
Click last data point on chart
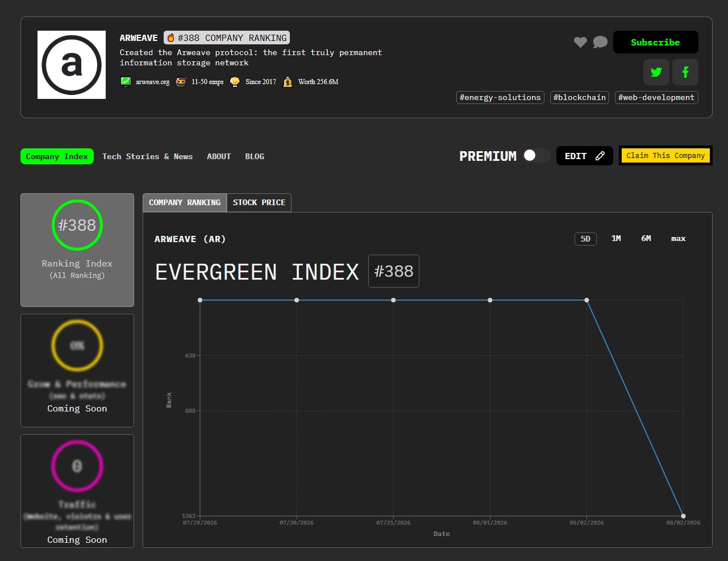[683, 516]
